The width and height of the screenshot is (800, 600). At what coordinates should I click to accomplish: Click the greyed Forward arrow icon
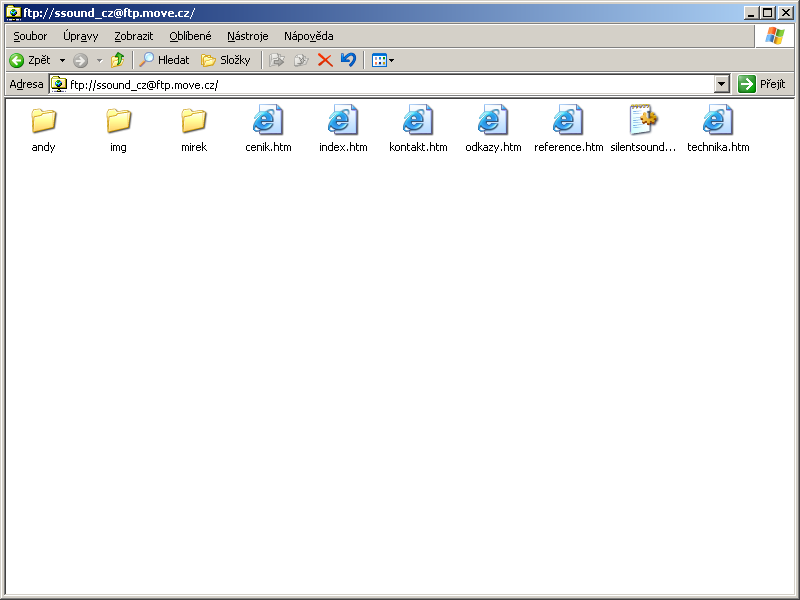[x=80, y=60]
